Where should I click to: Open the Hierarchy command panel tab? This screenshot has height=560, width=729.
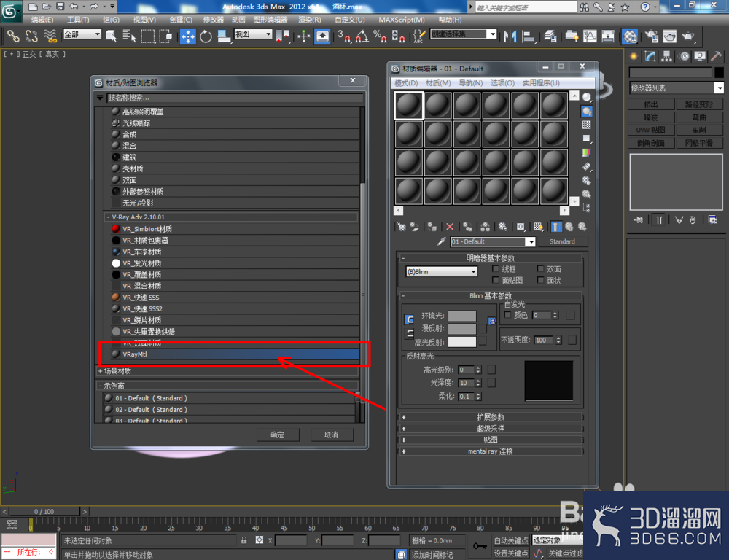[x=667, y=57]
